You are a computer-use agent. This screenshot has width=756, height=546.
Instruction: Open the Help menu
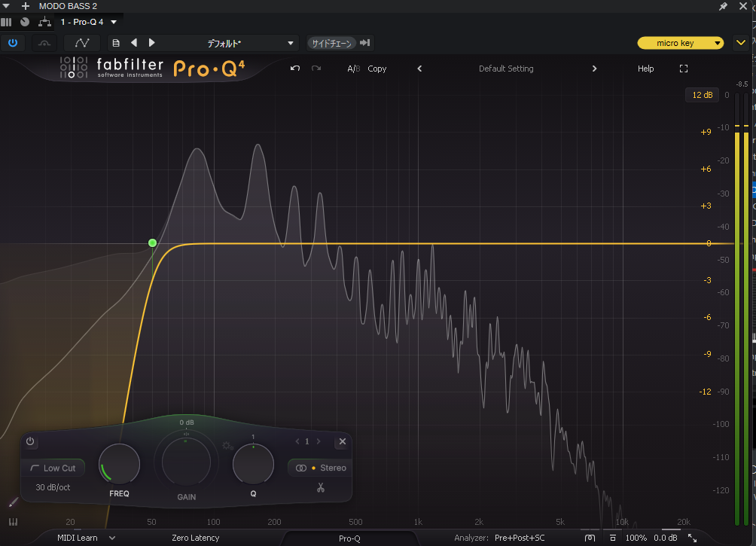[x=645, y=69]
